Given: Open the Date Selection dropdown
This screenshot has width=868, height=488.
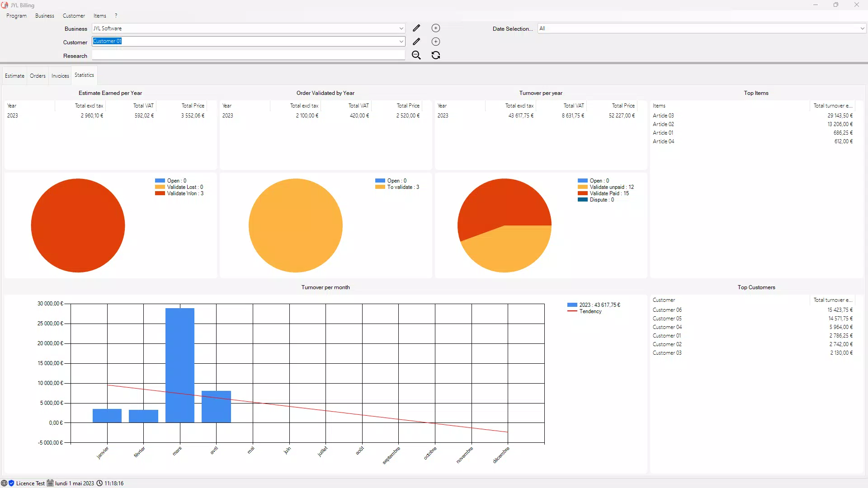Looking at the screenshot, I should click(x=862, y=28).
